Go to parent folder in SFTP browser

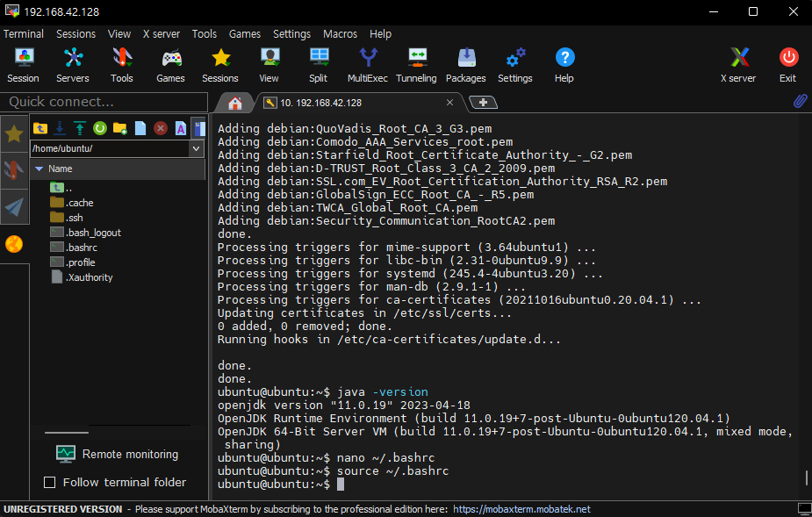40,128
